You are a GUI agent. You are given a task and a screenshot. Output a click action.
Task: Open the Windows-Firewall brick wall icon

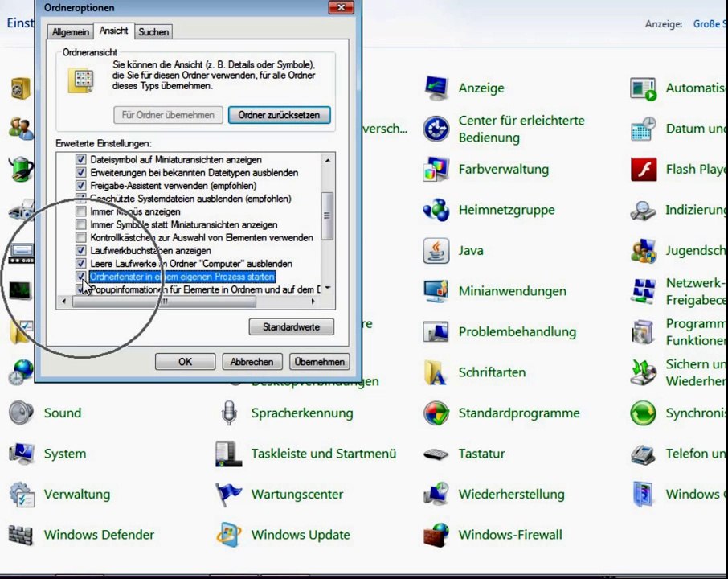(x=436, y=535)
